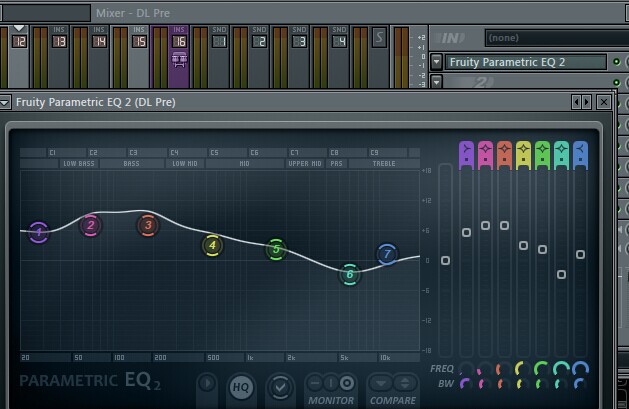Click band token 4 on EQ curve
Image resolution: width=629 pixels, height=409 pixels.
click(212, 245)
